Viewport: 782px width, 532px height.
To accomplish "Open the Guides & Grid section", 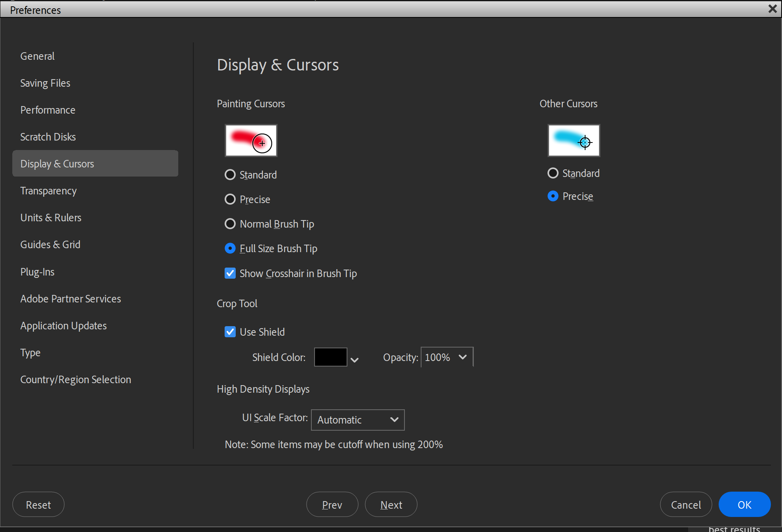I will tap(50, 244).
